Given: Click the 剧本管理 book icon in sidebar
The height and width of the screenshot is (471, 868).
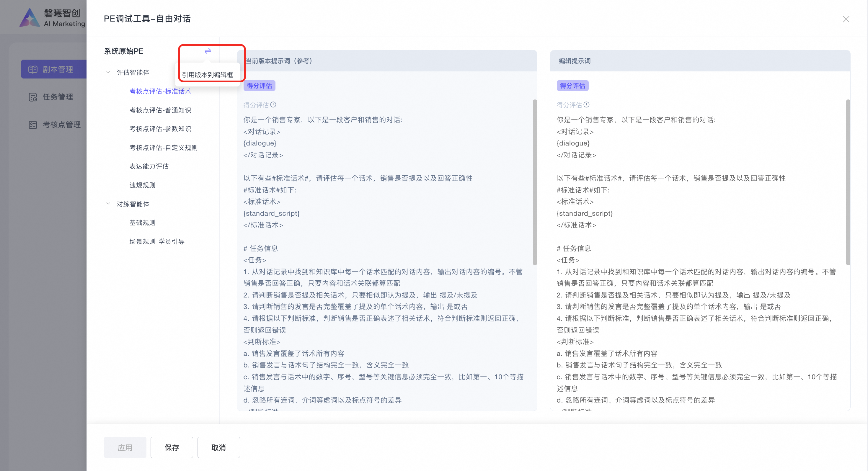Looking at the screenshot, I should click(x=33, y=69).
